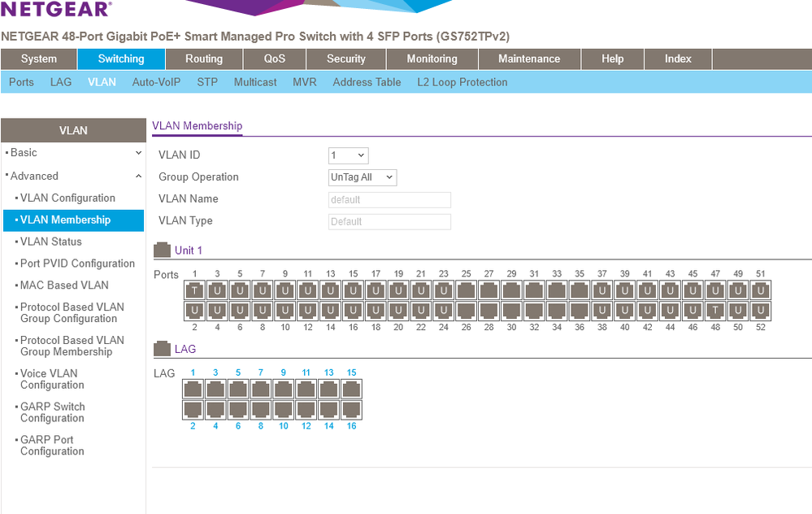
Task: Open the QoS tab
Action: coord(275,59)
